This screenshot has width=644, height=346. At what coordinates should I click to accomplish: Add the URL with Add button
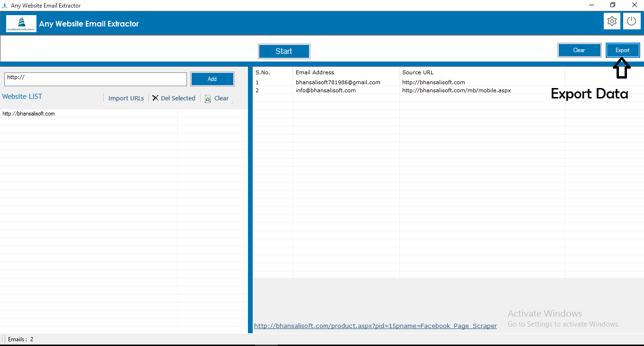(x=212, y=79)
